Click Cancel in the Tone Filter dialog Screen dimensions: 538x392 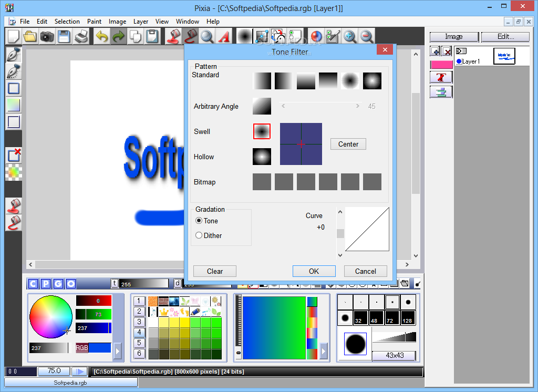(366, 271)
